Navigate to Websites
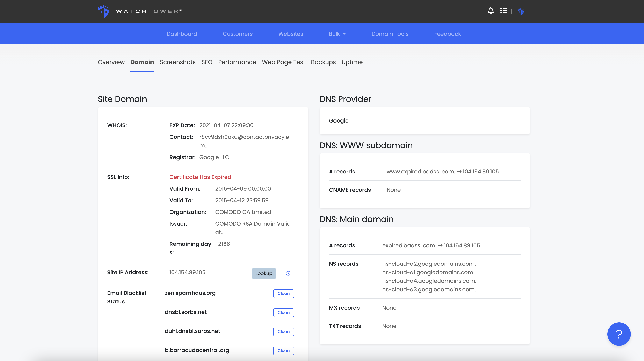Image resolution: width=644 pixels, height=361 pixels. pyautogui.click(x=290, y=34)
